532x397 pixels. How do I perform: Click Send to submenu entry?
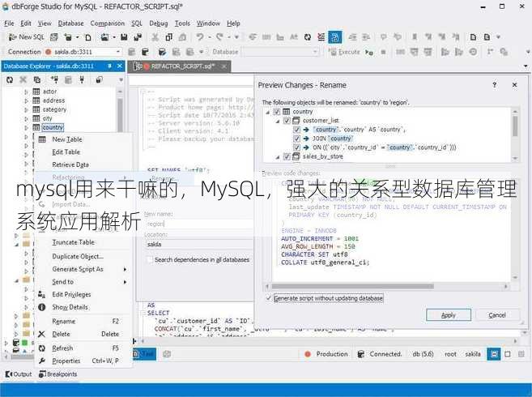coord(83,282)
